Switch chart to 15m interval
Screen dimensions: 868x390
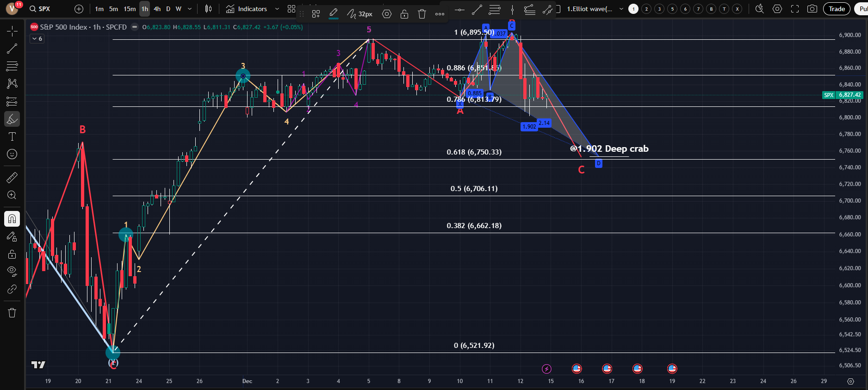click(130, 9)
